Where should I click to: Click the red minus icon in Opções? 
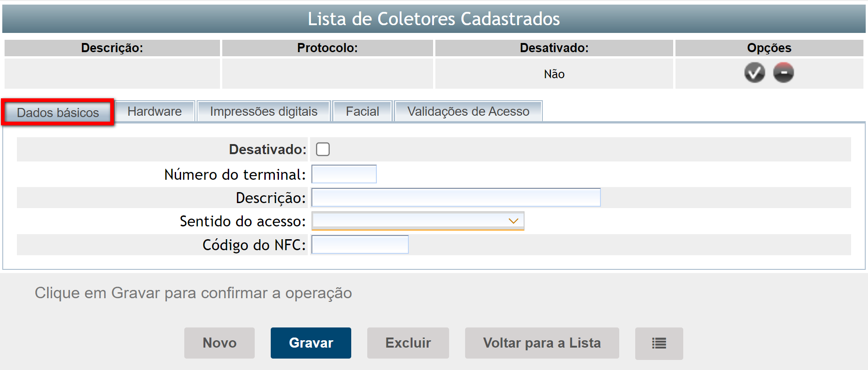point(783,73)
